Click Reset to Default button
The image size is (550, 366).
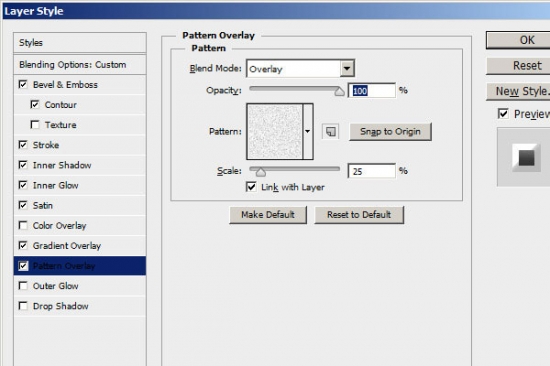coord(359,215)
